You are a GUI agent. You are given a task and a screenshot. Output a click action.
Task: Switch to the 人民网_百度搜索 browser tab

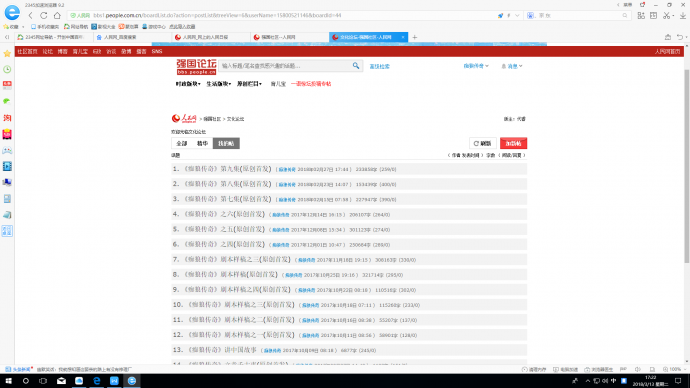131,37
